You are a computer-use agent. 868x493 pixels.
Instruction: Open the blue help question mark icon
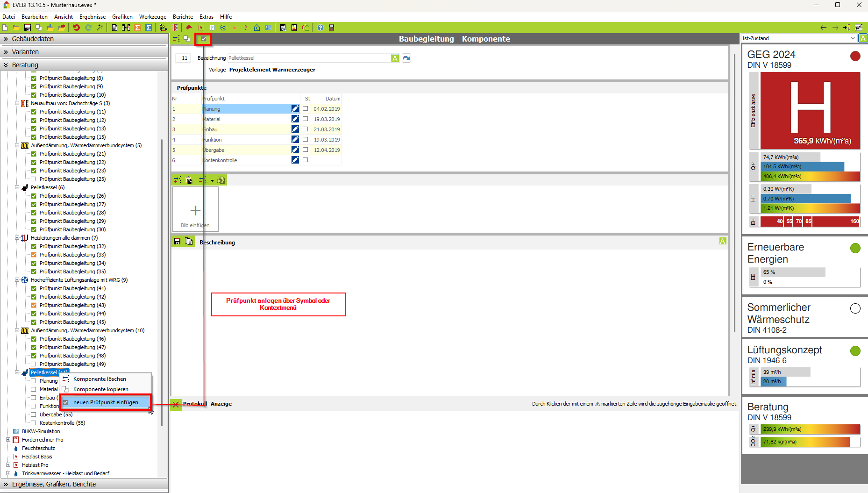(x=320, y=28)
